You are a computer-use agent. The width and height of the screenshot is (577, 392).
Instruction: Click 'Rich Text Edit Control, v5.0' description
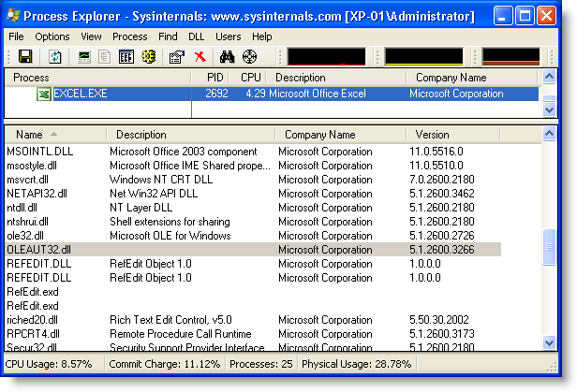[170, 320]
